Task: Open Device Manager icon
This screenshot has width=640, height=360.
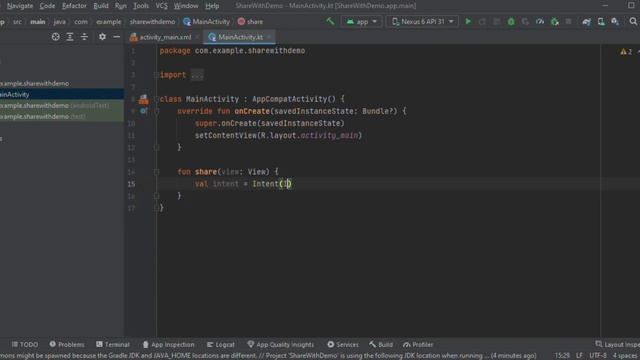Action: tap(601, 22)
